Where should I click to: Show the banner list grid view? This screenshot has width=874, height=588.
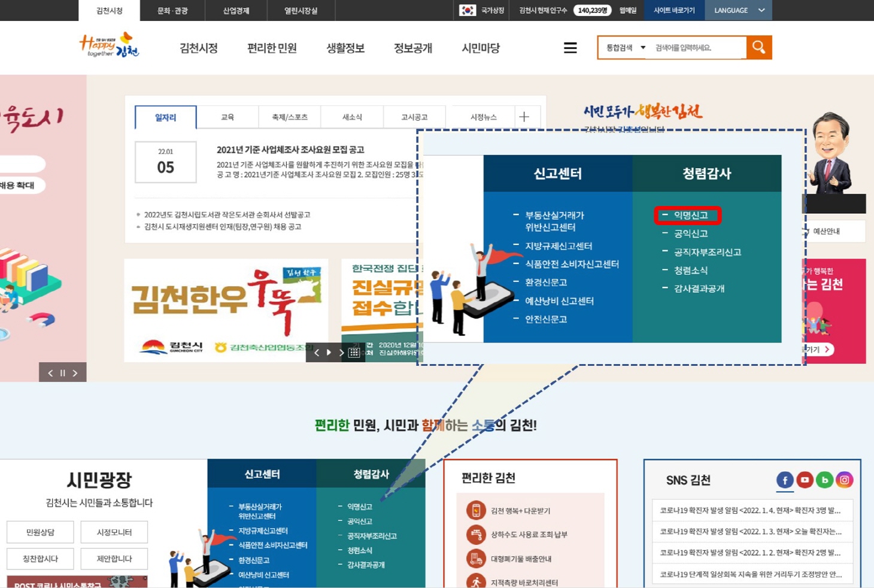pos(354,353)
